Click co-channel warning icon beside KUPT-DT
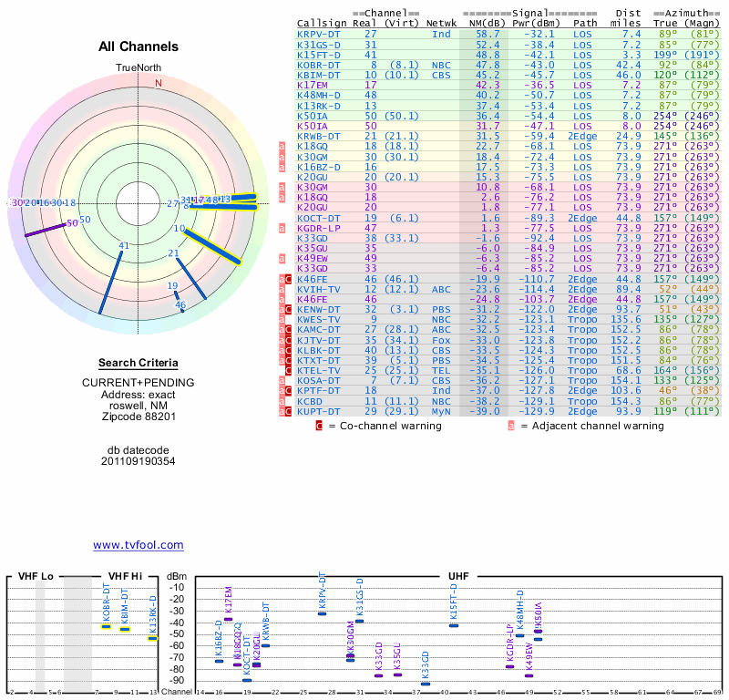 [x=288, y=412]
